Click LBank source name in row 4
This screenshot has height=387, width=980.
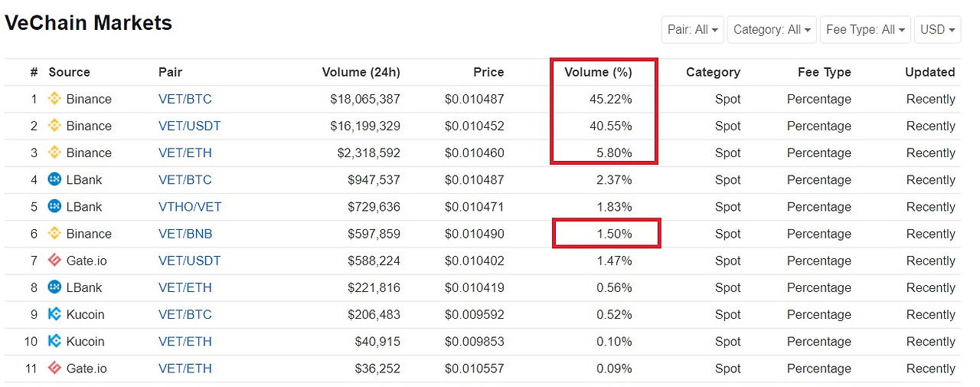pos(84,179)
